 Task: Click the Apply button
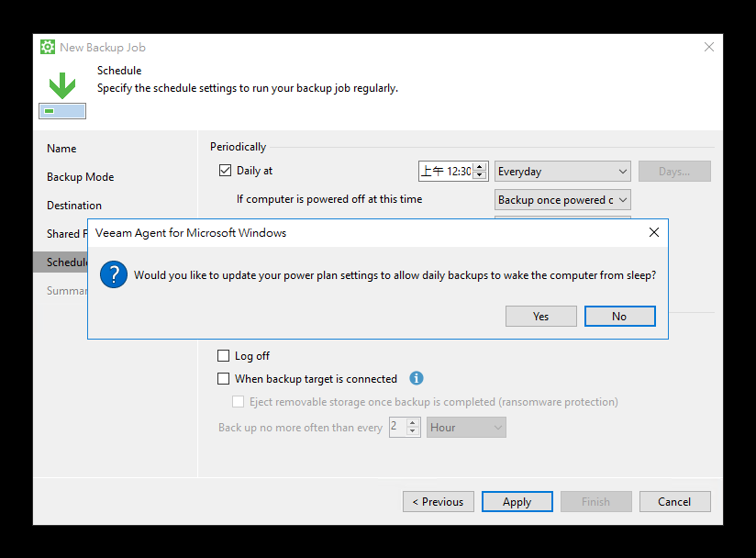point(517,502)
